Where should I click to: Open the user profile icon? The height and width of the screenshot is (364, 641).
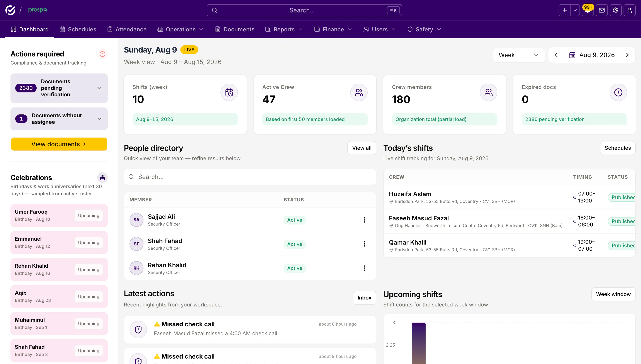(629, 10)
